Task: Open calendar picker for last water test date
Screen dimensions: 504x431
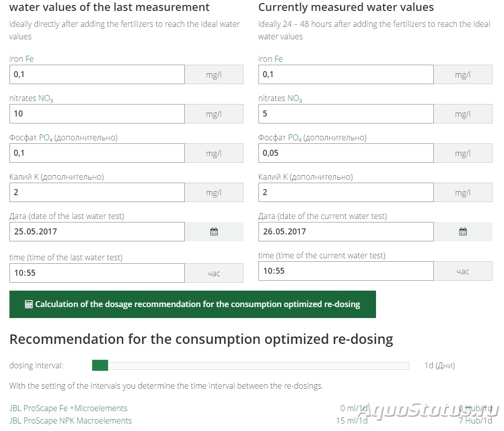Action: coord(214,231)
